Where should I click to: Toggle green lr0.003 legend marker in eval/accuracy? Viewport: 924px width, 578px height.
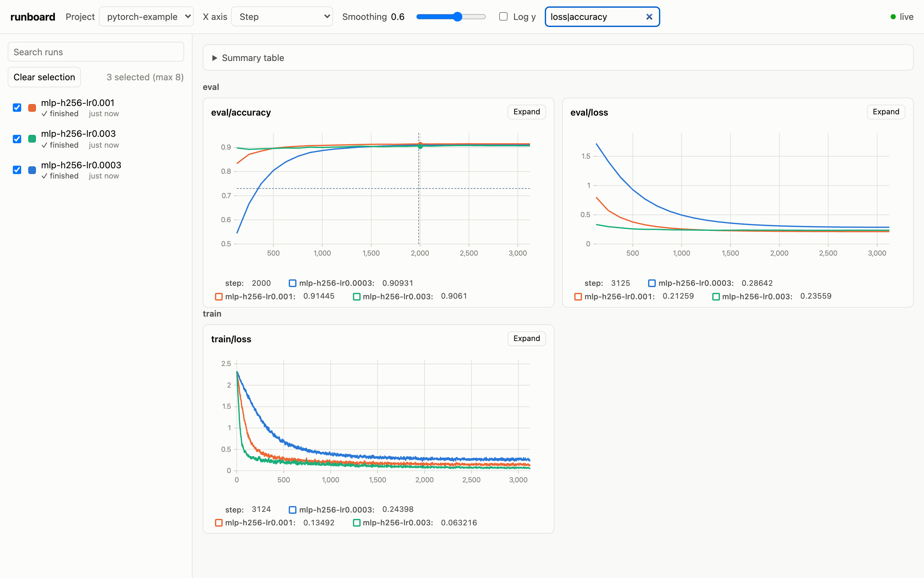357,297
